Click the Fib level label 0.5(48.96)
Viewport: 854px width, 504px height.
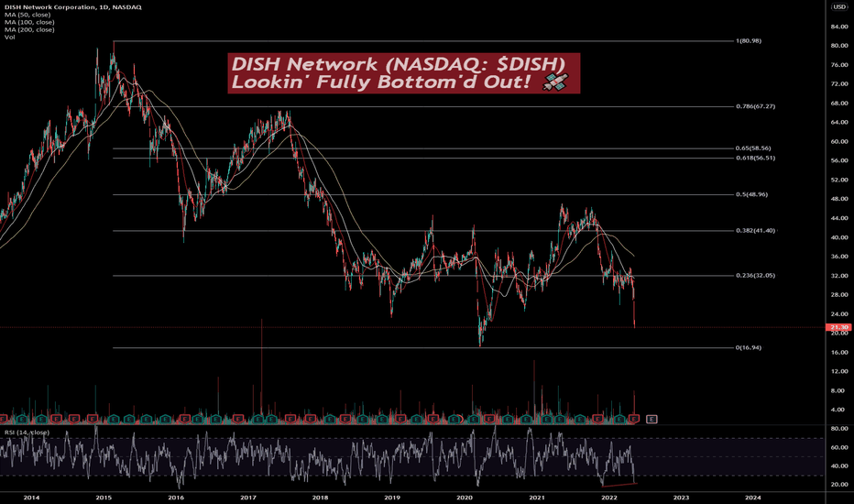(x=751, y=194)
